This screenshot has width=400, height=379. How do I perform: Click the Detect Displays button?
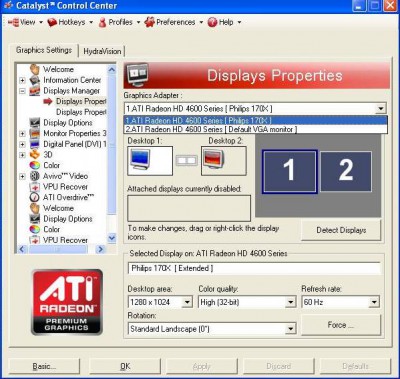(341, 230)
